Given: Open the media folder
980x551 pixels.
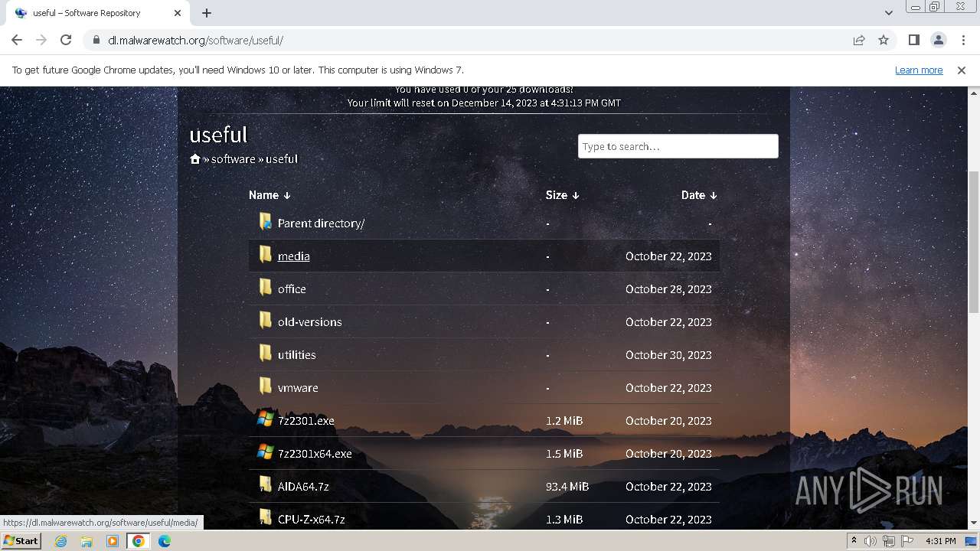Looking at the screenshot, I should (x=294, y=256).
